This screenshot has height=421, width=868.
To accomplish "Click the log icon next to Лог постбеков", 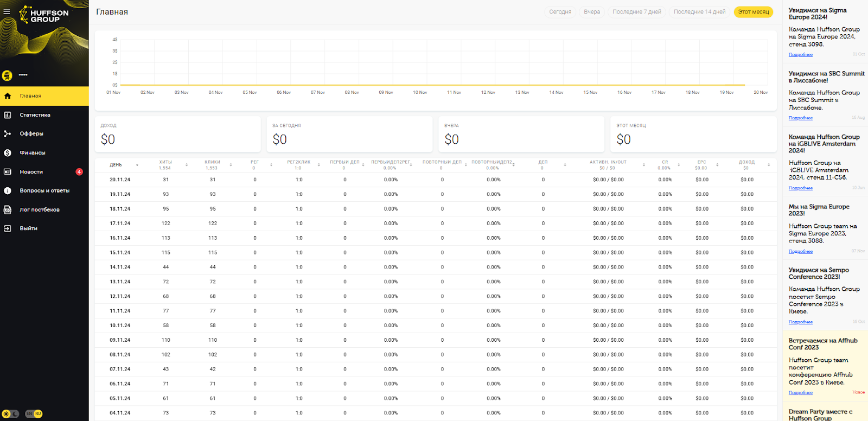I will click(8, 210).
